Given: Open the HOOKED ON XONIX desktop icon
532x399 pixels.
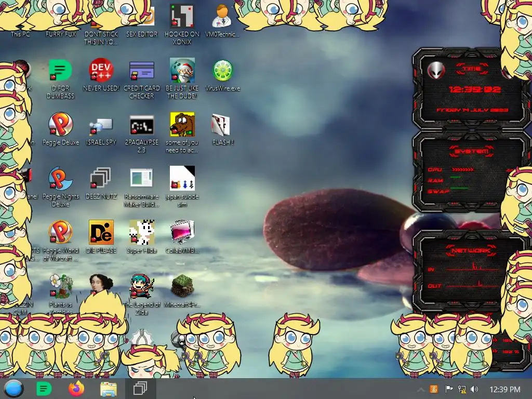Looking at the screenshot, I should coord(182,16).
